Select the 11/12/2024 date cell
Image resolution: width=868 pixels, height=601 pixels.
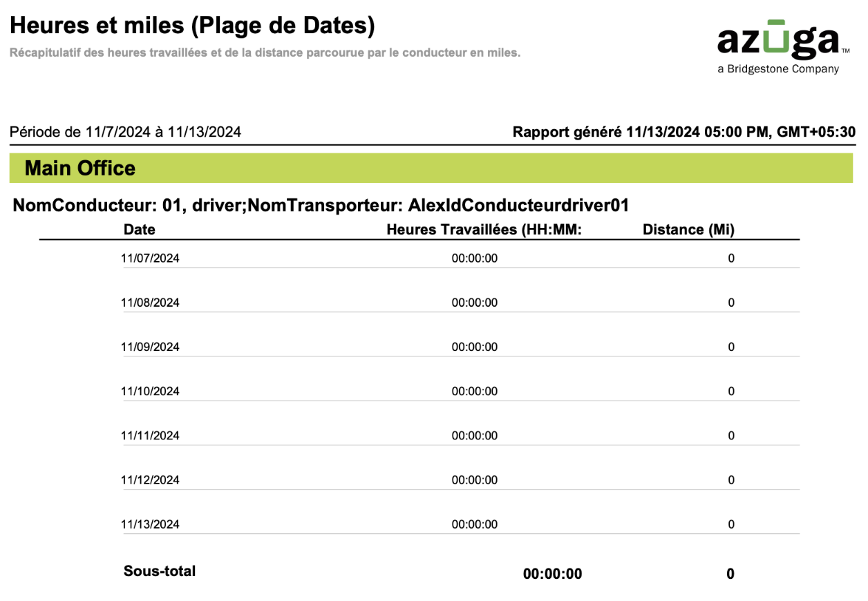[x=150, y=479]
